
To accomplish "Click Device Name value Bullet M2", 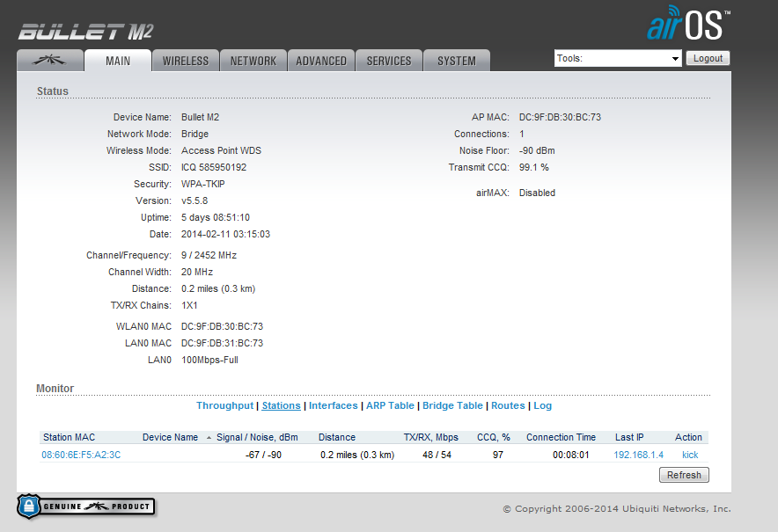I will tap(200, 117).
